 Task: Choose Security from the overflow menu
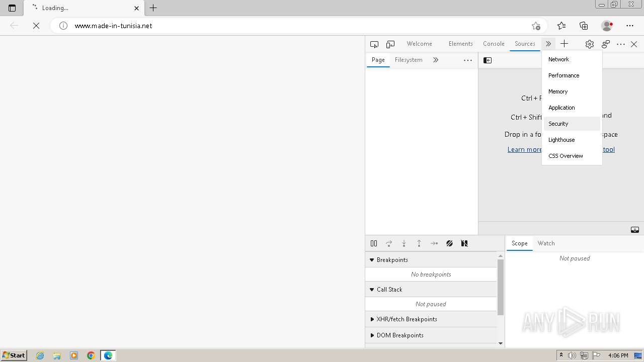(x=572, y=124)
